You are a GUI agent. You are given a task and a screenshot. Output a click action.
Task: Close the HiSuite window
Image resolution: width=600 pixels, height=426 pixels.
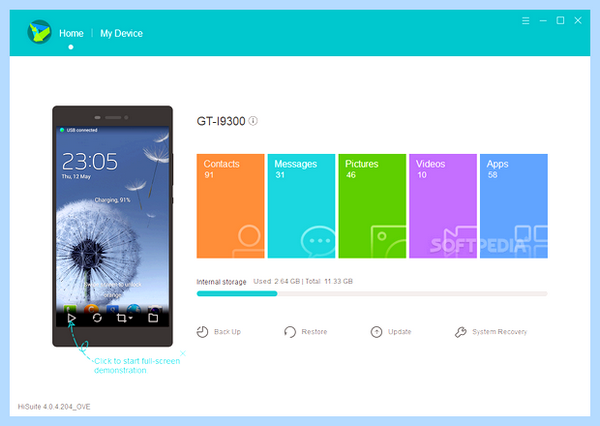tap(578, 21)
